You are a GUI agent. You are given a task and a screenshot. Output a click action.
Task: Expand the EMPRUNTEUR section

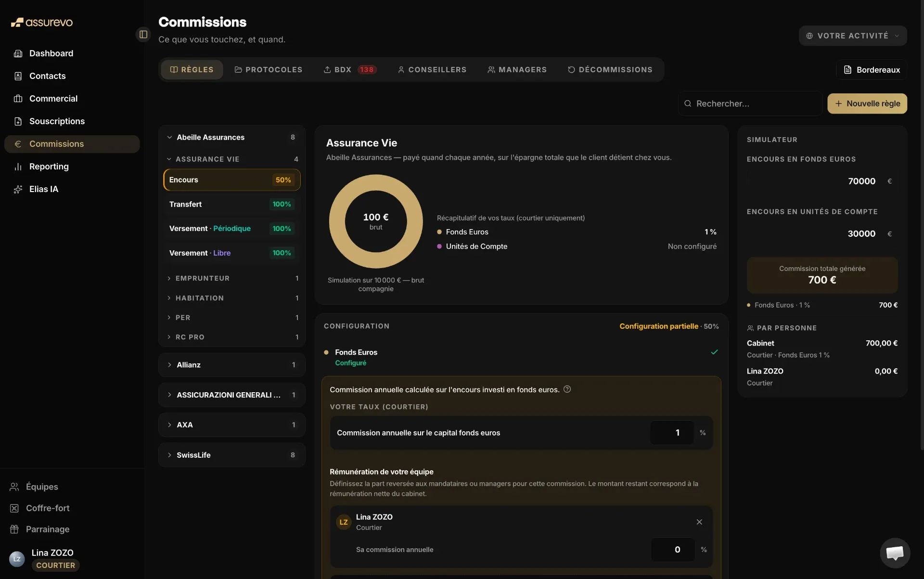(x=232, y=278)
